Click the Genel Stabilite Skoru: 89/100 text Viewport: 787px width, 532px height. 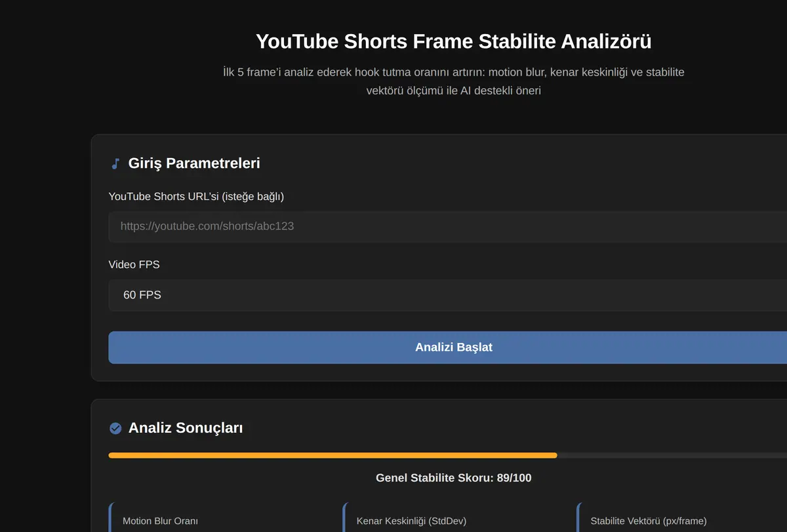(454, 478)
